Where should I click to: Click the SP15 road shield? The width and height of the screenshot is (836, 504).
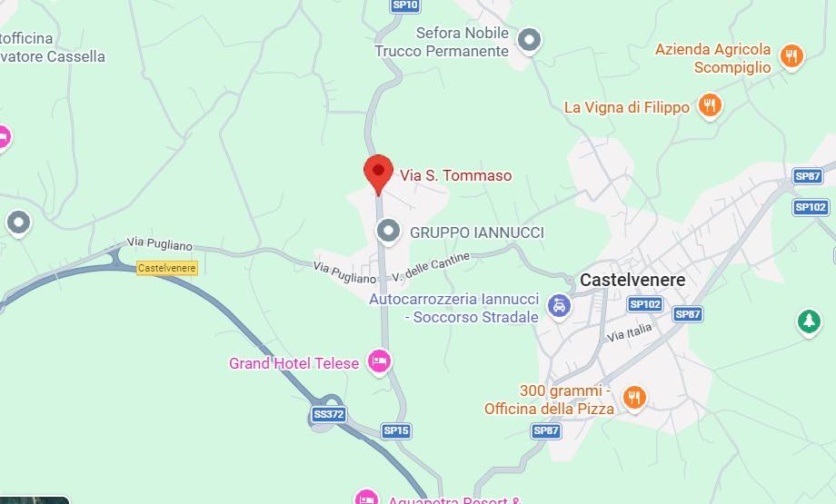(x=396, y=430)
